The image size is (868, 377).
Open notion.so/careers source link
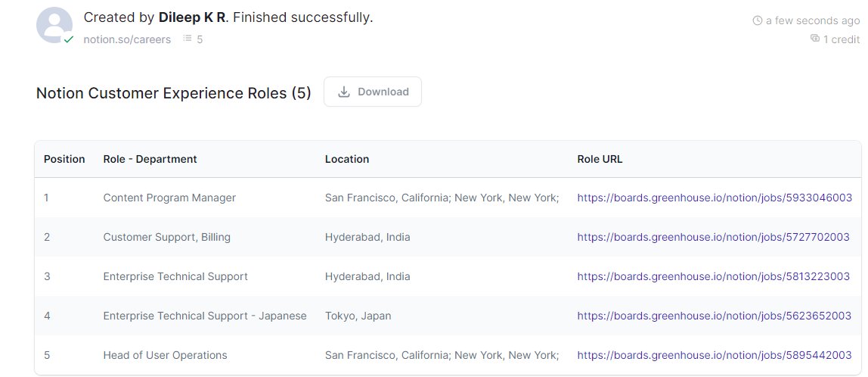click(x=127, y=39)
